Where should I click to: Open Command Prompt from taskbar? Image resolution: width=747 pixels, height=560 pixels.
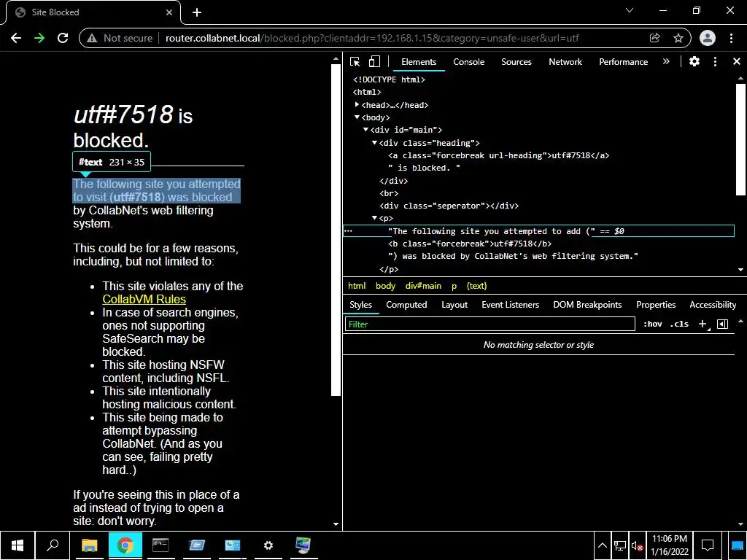click(160, 545)
